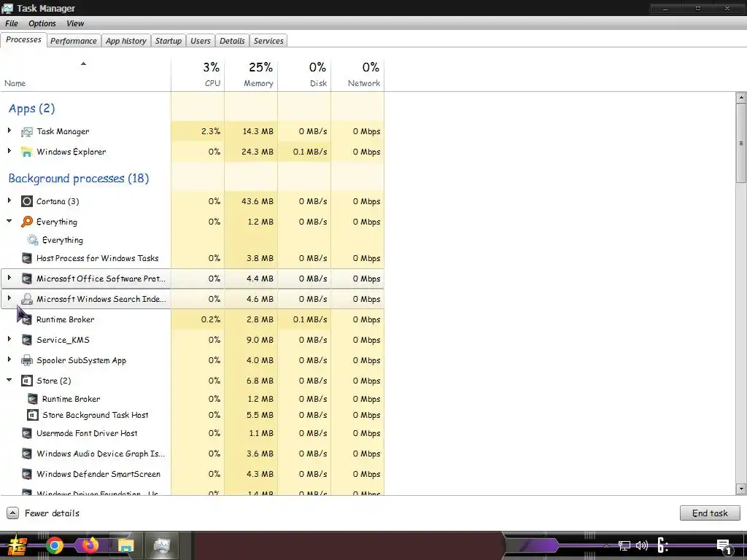Click the orange Everything magnifier icon
This screenshot has width=747, height=560.
(27, 222)
